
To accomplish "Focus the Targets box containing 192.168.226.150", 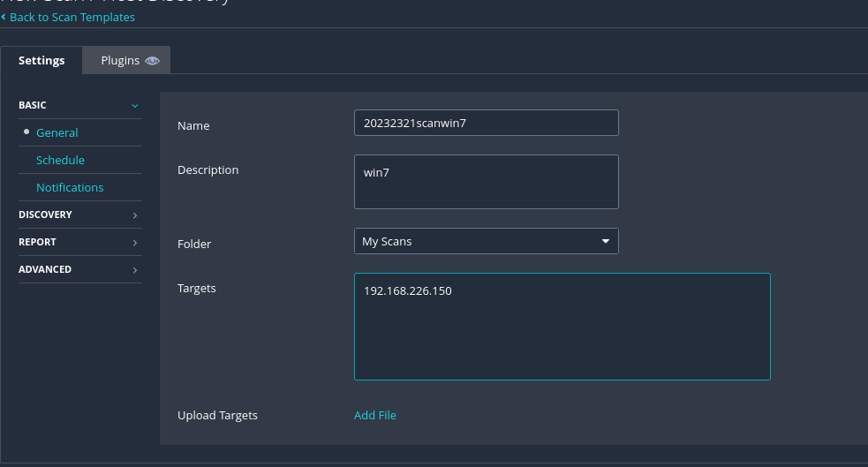I will coord(562,327).
